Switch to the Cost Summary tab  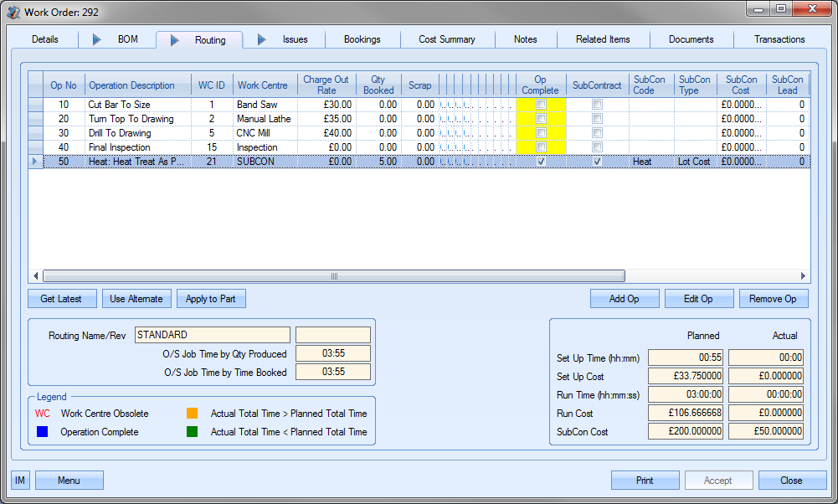[x=446, y=39]
